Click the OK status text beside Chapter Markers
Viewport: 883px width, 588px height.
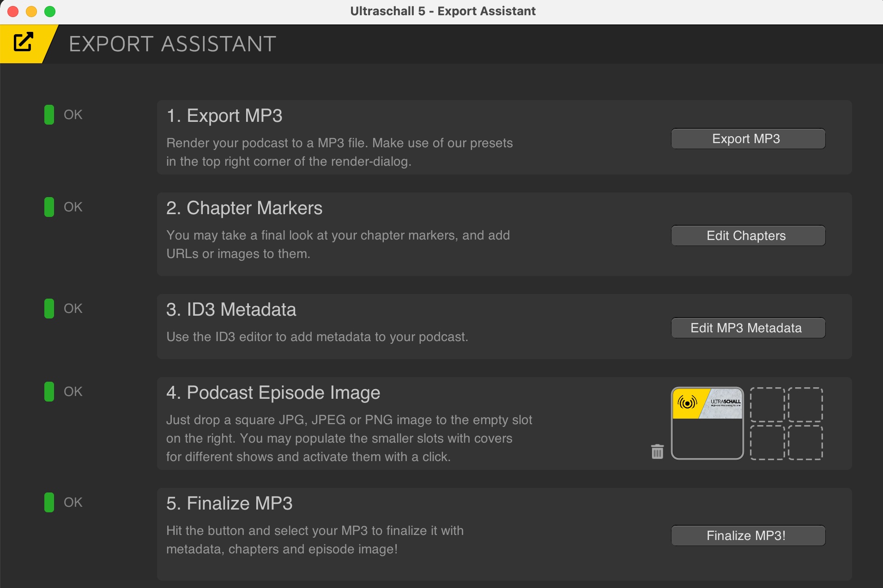click(x=73, y=207)
